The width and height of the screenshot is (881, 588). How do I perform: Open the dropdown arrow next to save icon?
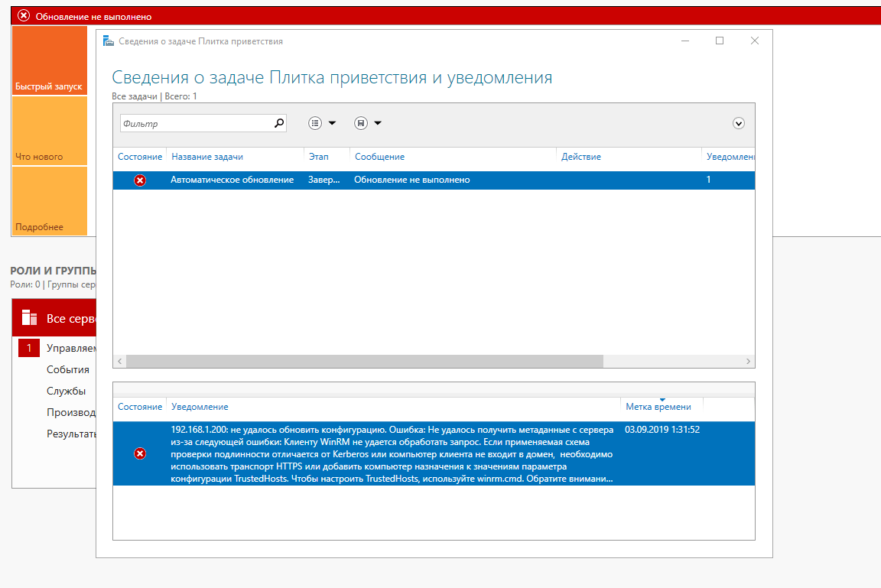pyautogui.click(x=377, y=123)
